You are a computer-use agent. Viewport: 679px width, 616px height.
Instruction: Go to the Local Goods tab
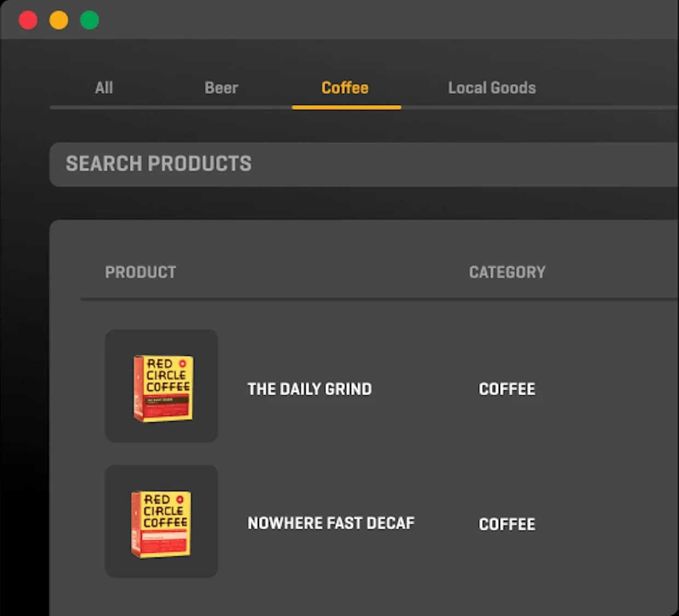coord(492,88)
